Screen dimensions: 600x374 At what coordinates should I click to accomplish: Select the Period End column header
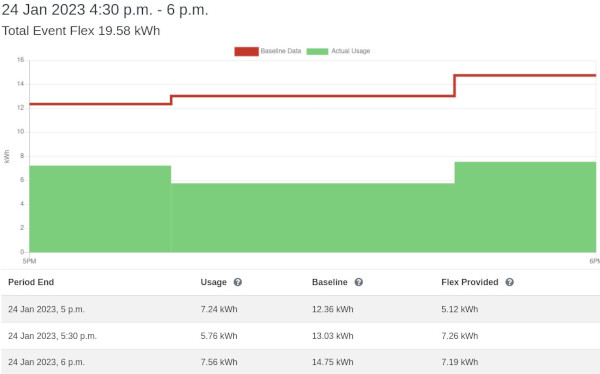pos(31,282)
